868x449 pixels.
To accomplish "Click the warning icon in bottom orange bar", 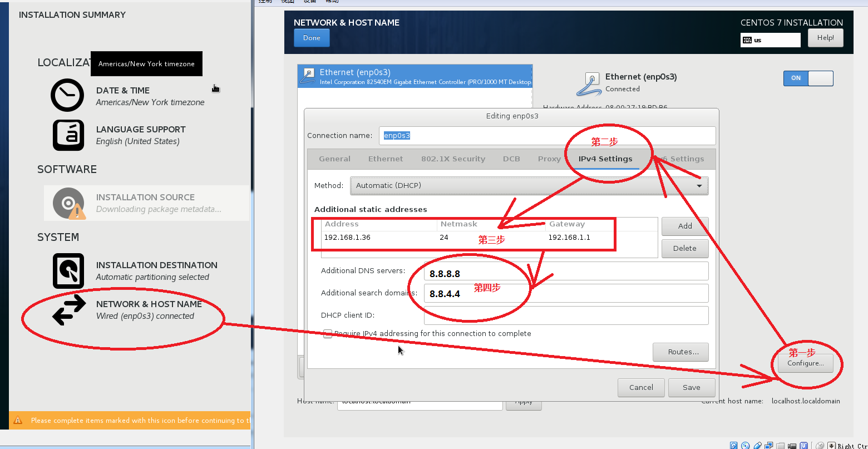I will 18,421.
